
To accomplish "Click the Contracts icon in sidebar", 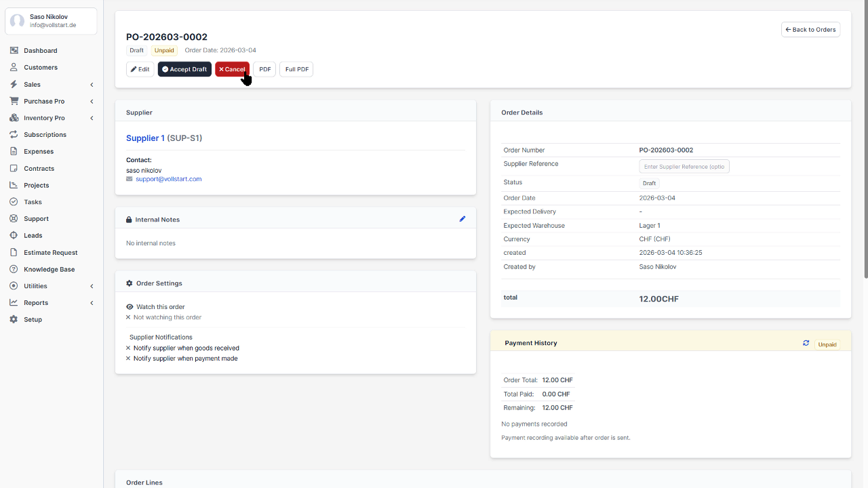I will coord(14,168).
